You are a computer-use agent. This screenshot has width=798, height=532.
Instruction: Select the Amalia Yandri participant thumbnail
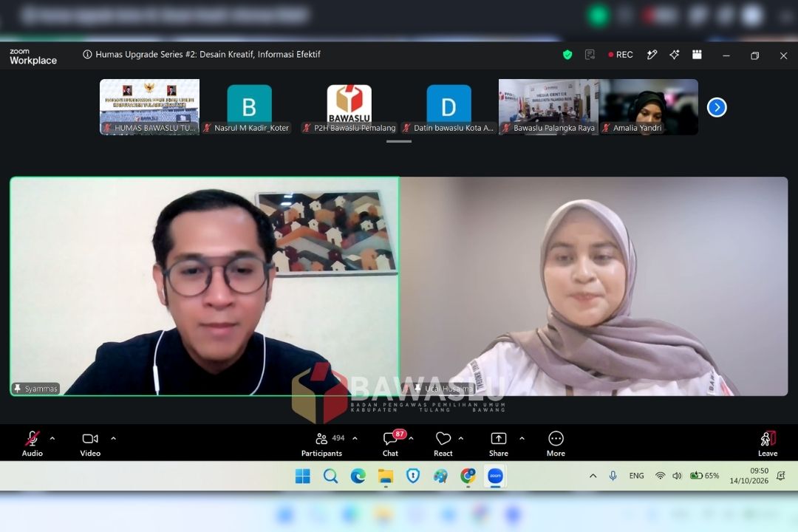pos(649,107)
